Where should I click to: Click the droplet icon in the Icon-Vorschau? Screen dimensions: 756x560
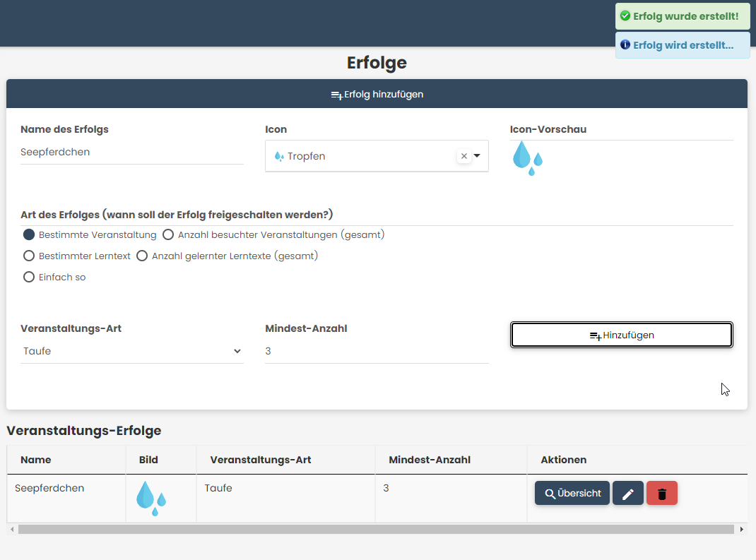527,157
